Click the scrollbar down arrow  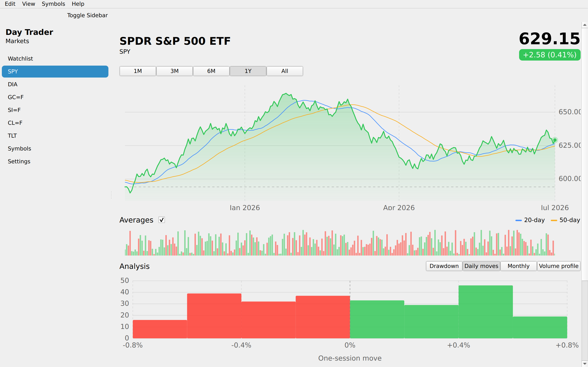[x=585, y=364]
